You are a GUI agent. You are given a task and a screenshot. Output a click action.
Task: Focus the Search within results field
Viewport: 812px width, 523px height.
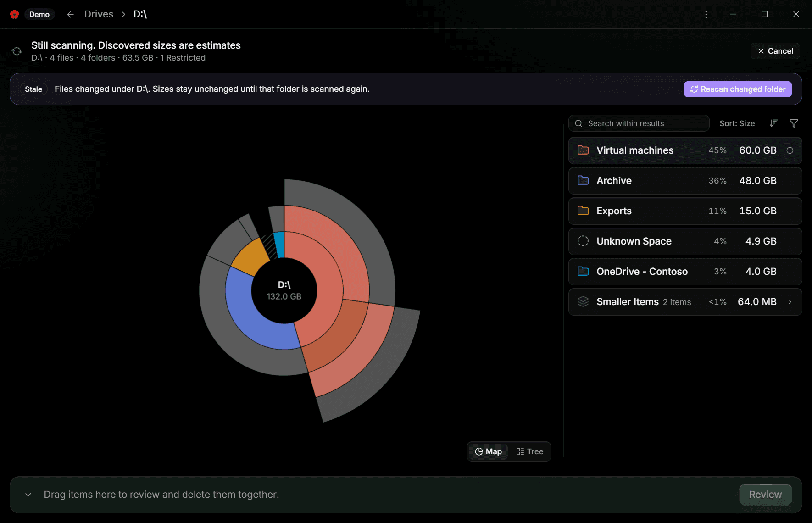click(639, 123)
